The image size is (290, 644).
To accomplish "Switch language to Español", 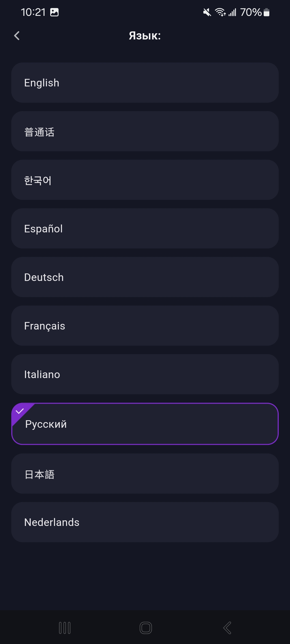I will click(145, 229).
